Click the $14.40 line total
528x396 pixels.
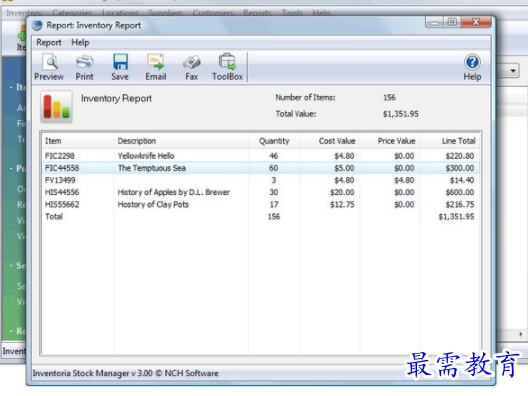462,180
